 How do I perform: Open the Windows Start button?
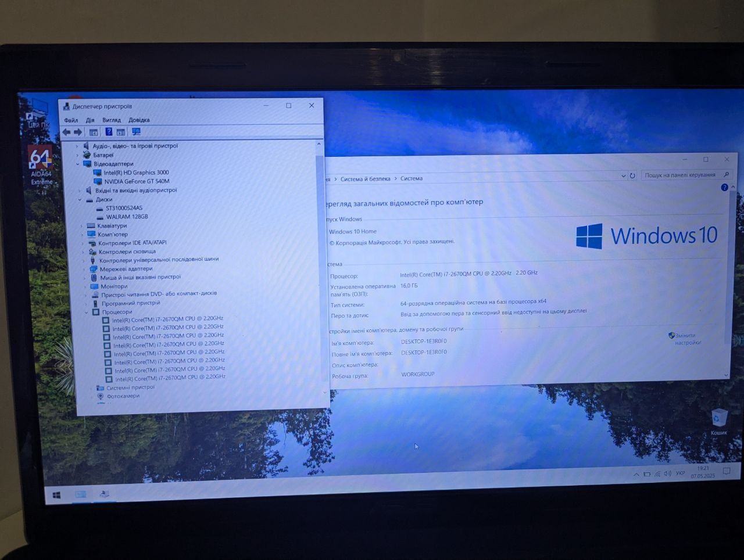coord(56,495)
